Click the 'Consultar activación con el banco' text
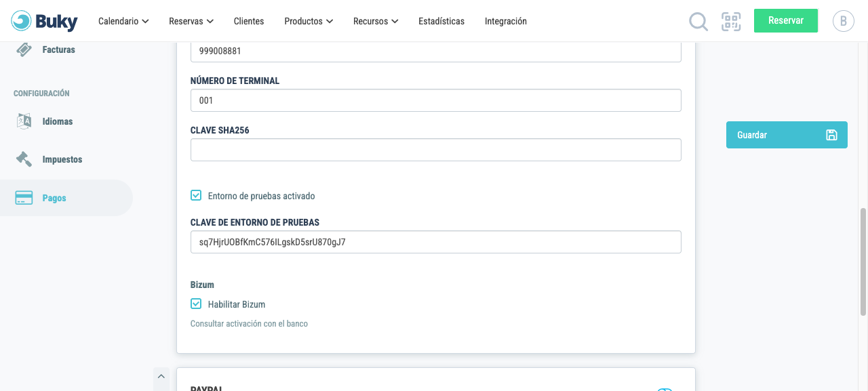The image size is (868, 391). (x=249, y=324)
